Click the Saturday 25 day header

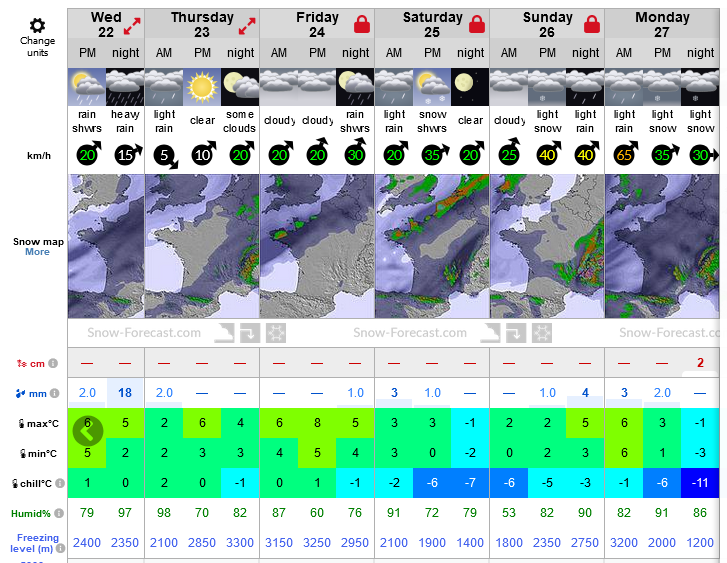click(x=432, y=25)
